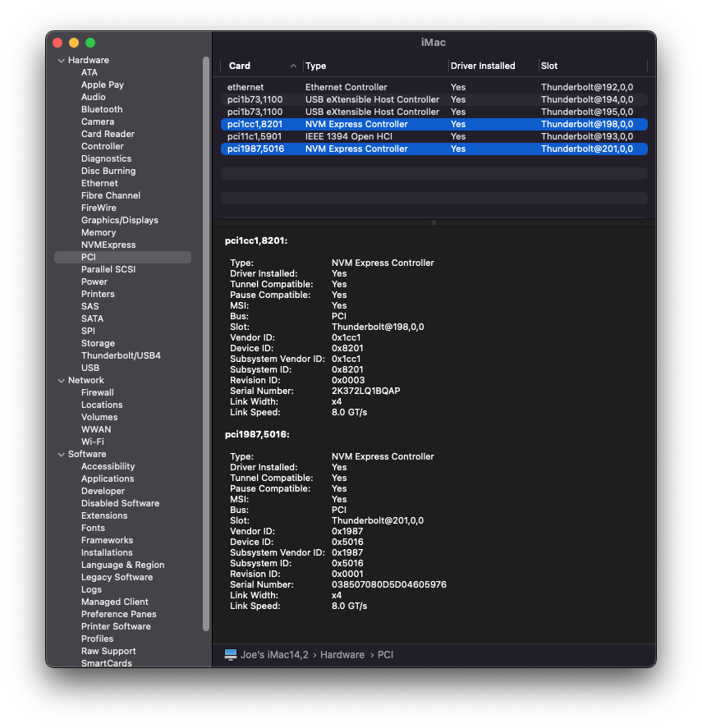Collapse the Network section chevron
The width and height of the screenshot is (702, 728).
(x=61, y=380)
